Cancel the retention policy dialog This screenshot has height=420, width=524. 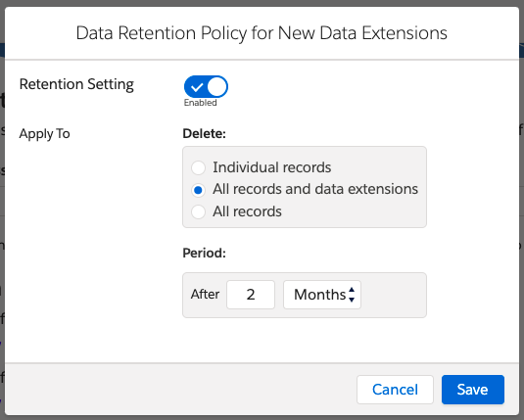coord(395,390)
